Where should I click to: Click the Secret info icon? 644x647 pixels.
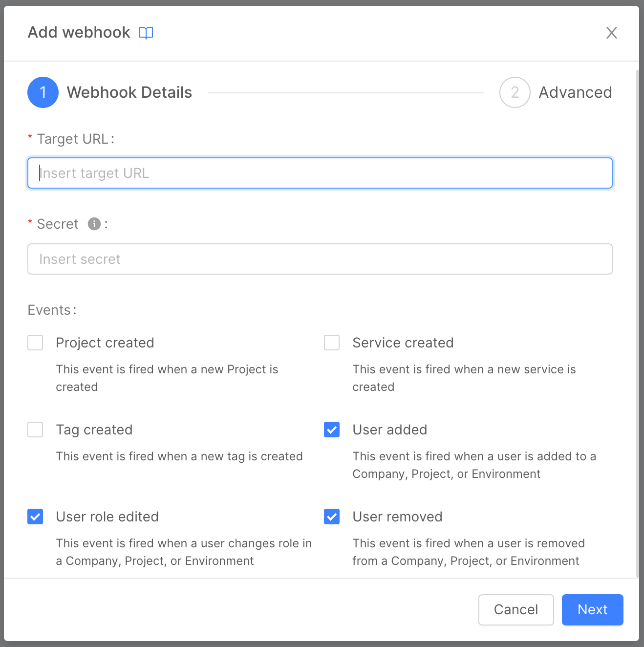[x=94, y=224]
